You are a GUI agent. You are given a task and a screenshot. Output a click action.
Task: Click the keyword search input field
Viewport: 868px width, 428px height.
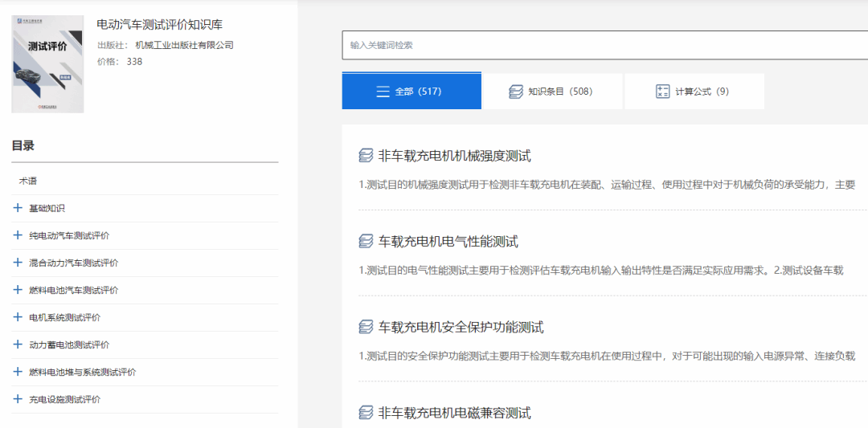point(603,45)
